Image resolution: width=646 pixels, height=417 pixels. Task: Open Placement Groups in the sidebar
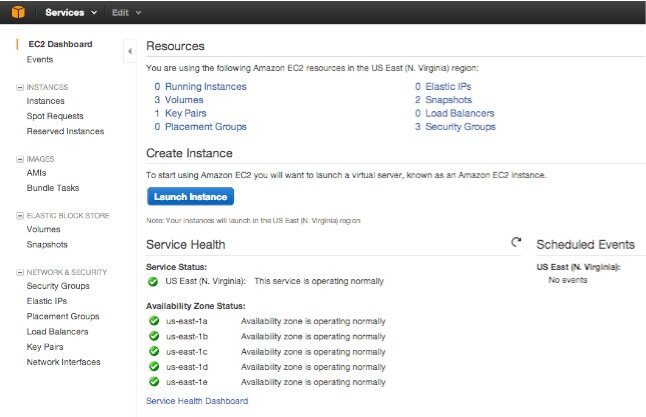[x=63, y=316]
